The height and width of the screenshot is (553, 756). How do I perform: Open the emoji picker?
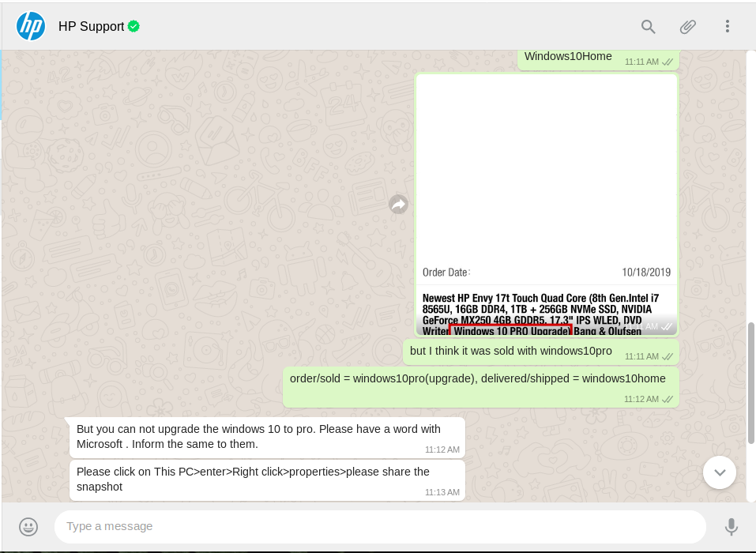pos(28,526)
